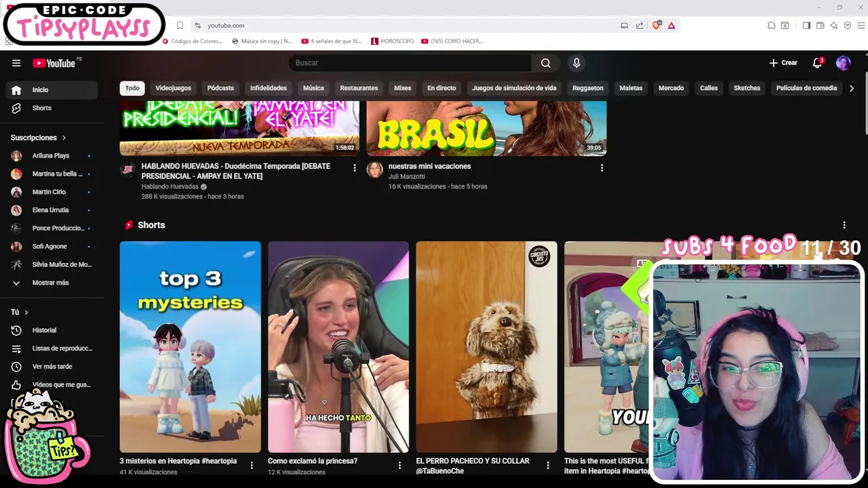Open Ariluna Plays channel subscription

tap(52, 156)
